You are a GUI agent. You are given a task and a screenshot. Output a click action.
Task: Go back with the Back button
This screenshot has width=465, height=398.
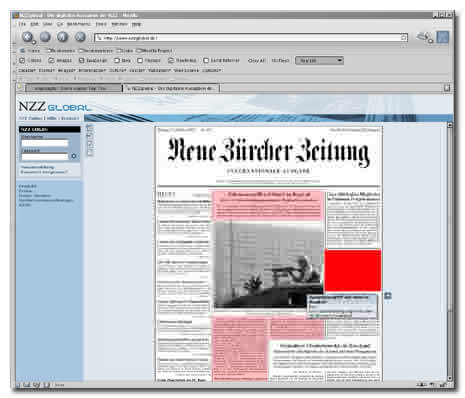click(28, 37)
